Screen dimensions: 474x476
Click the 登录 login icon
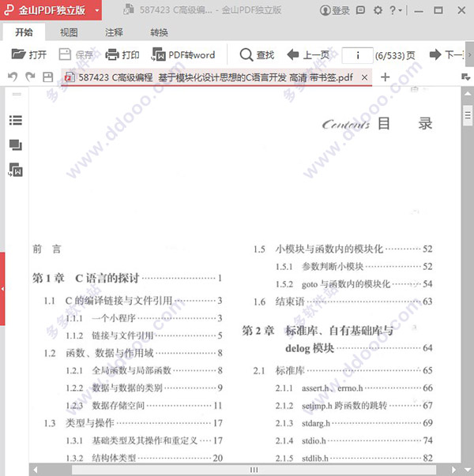[x=334, y=10]
